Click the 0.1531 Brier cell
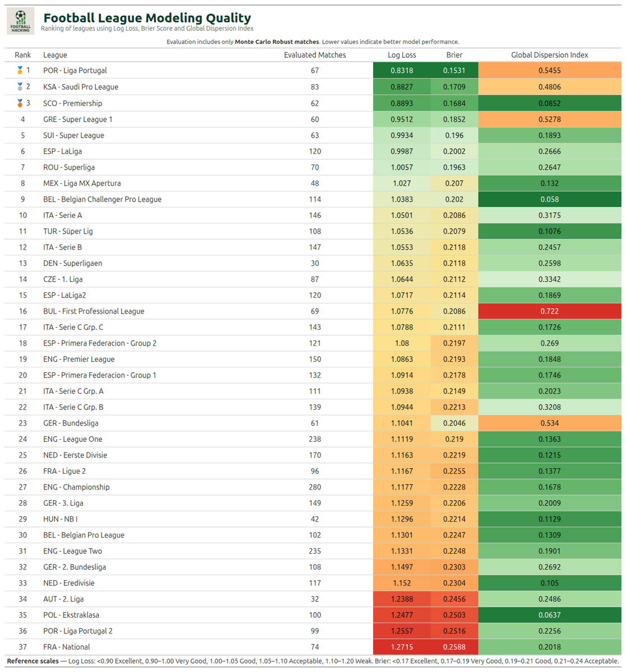The image size is (626, 672). click(455, 71)
